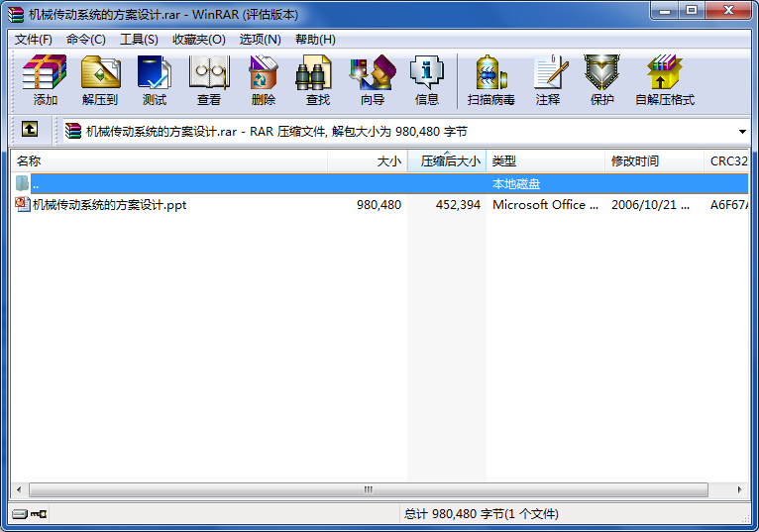Sort by Type (类型) column header
759x532 pixels.
point(546,161)
